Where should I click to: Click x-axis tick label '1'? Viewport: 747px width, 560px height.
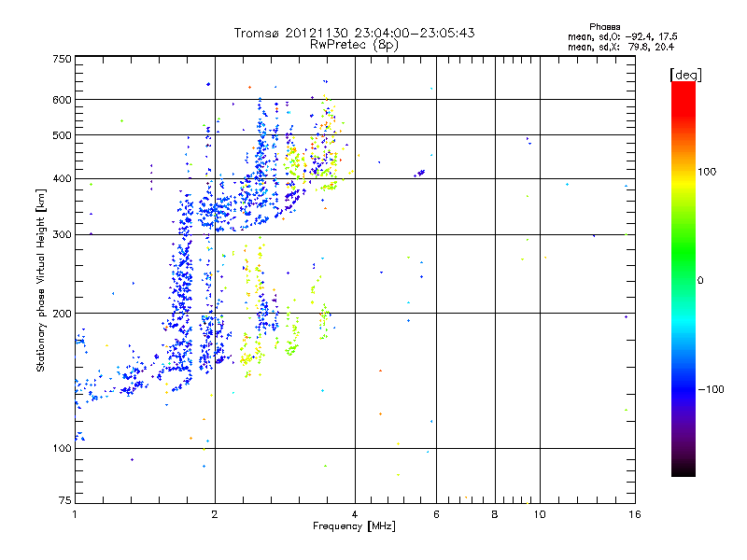(75, 514)
